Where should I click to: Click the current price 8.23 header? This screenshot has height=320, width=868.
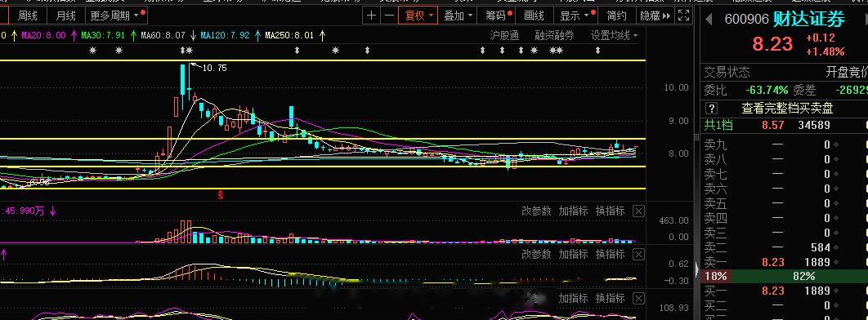click(773, 44)
